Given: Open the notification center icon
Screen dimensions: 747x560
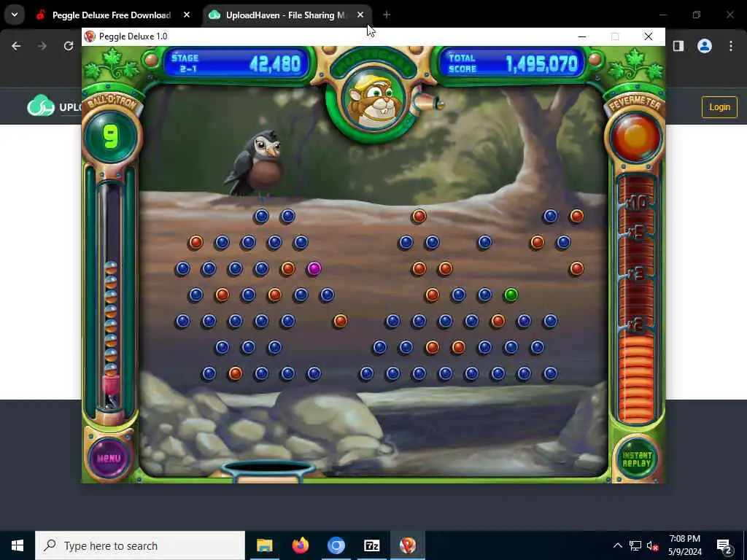Looking at the screenshot, I should (724, 545).
